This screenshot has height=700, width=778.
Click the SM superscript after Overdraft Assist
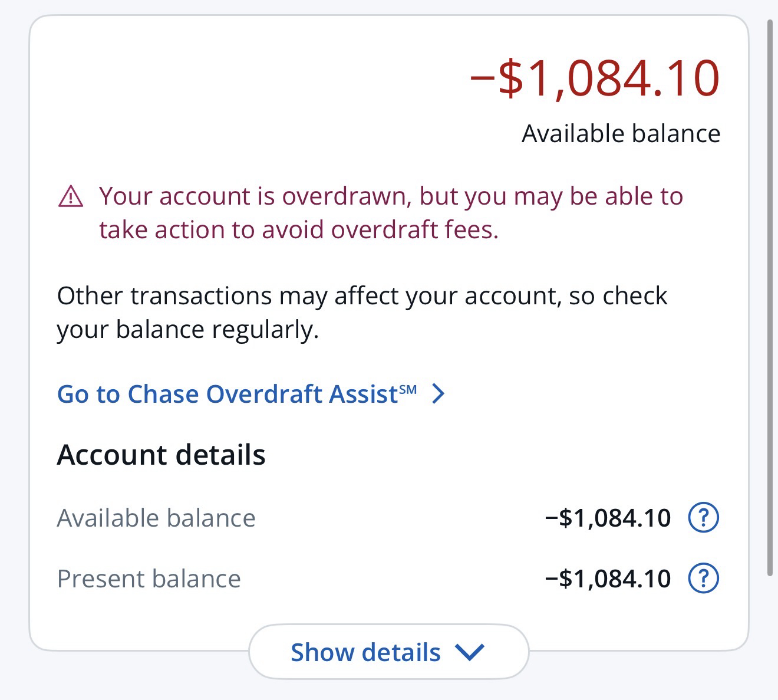point(408,389)
